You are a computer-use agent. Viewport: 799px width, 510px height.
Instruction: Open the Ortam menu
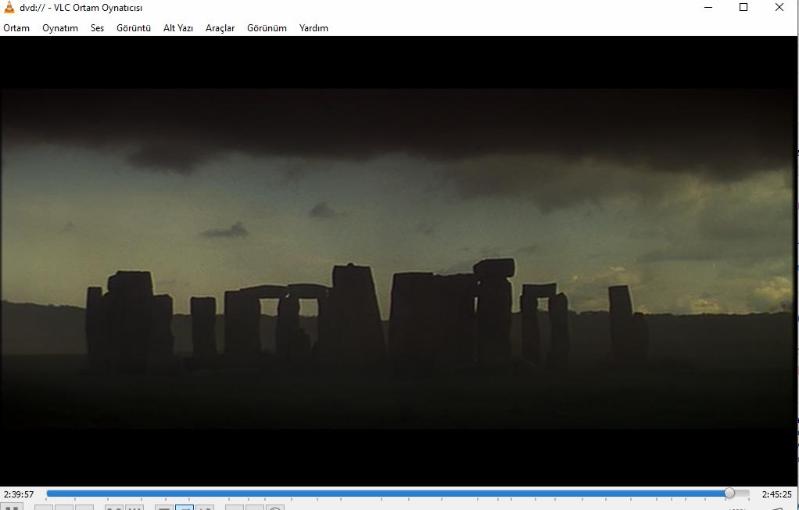pyautogui.click(x=16, y=28)
